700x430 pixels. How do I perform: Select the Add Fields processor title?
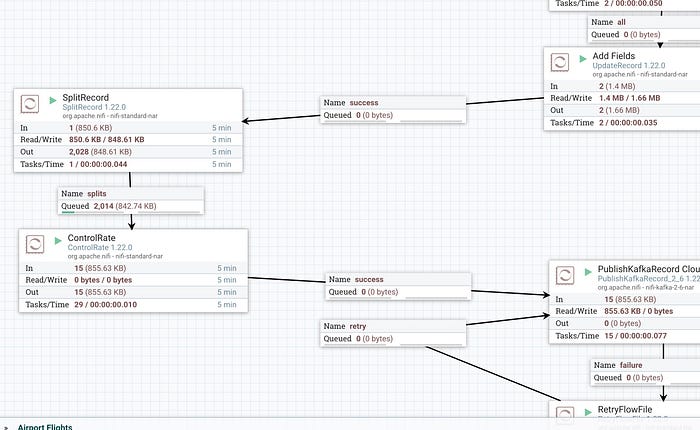(614, 56)
